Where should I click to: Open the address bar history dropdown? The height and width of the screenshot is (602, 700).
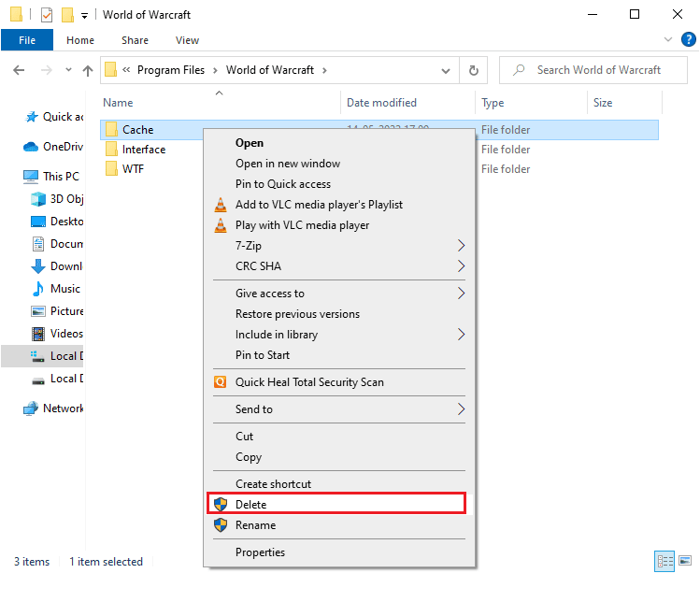[445, 70]
